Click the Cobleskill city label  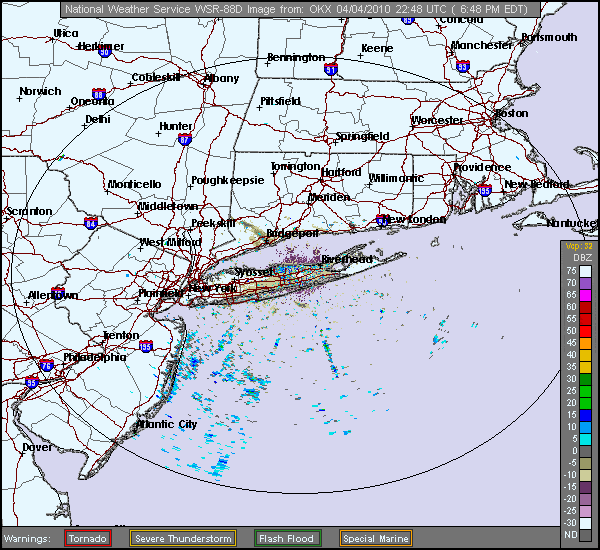pos(156,78)
